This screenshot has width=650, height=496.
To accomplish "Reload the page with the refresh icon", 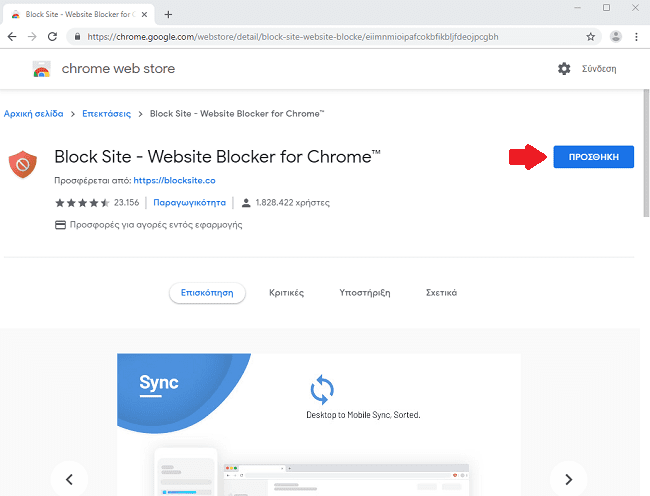I will (52, 37).
